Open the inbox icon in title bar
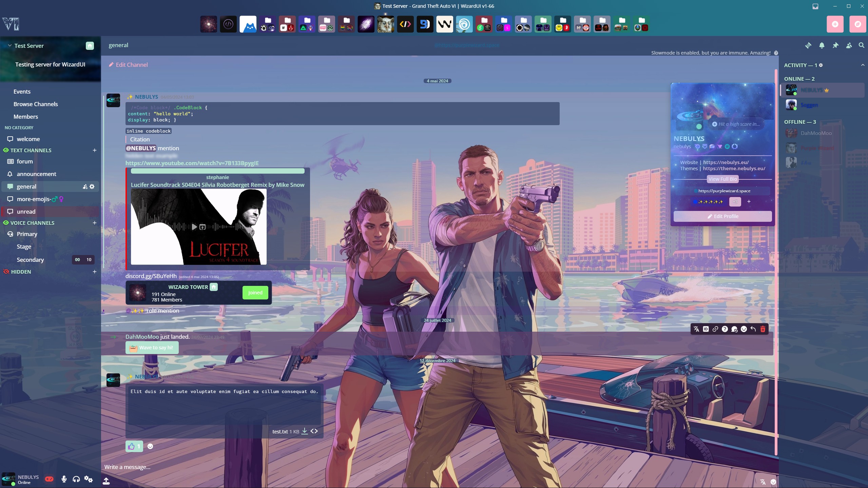 click(815, 6)
